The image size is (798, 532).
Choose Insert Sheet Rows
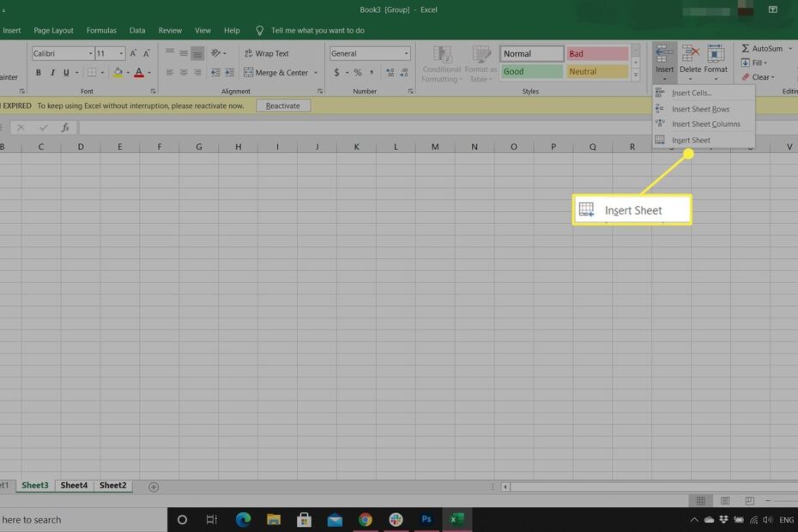[x=704, y=109]
